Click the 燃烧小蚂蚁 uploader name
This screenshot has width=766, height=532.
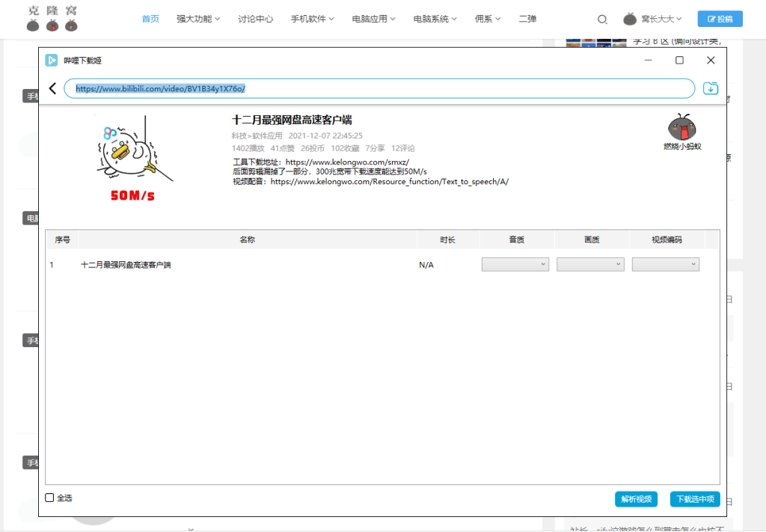[x=682, y=146]
